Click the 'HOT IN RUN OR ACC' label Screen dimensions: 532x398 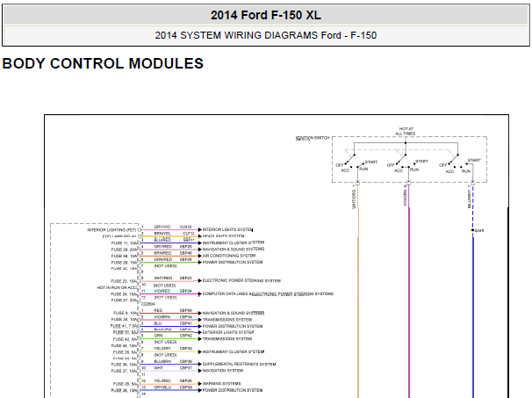click(x=117, y=287)
